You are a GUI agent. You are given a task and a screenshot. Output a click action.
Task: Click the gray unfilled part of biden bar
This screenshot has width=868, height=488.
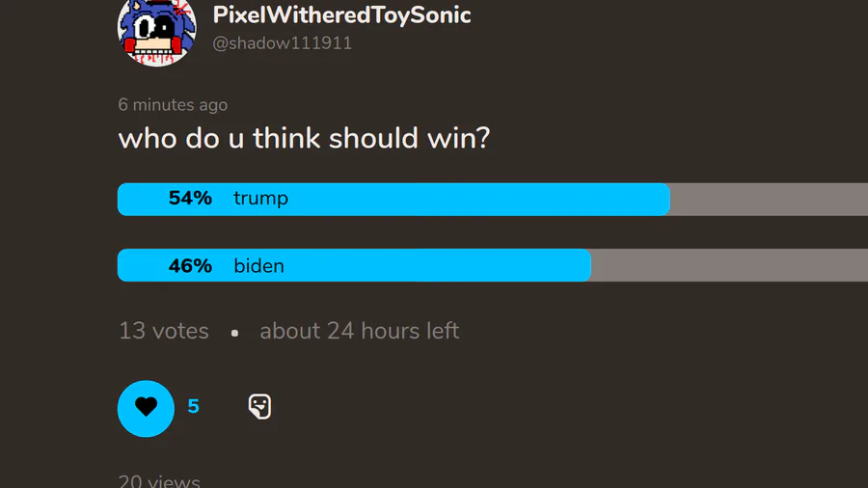(x=728, y=265)
